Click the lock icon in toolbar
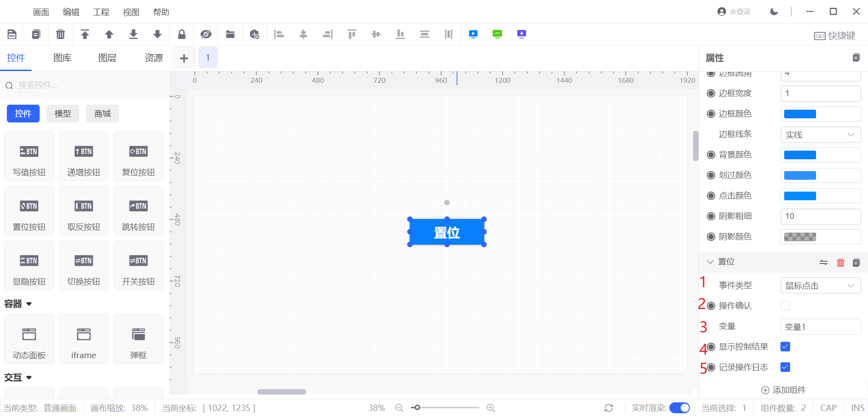This screenshot has height=416, width=868. pos(181,34)
